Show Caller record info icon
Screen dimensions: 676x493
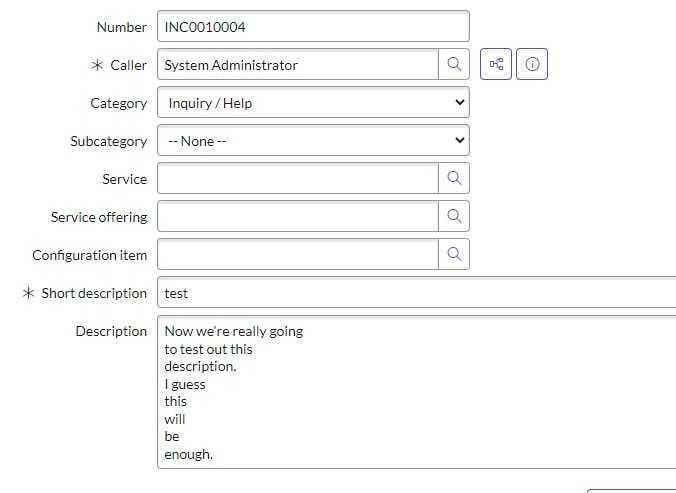tap(532, 64)
